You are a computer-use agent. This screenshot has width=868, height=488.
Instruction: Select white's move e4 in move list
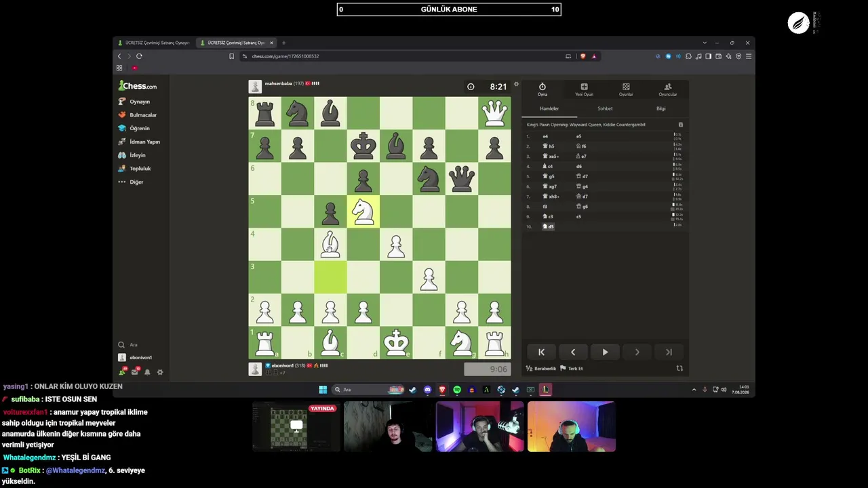tap(545, 136)
